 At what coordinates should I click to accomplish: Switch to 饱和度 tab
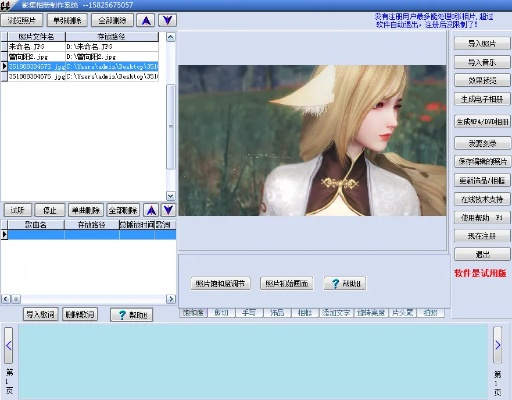(193, 313)
